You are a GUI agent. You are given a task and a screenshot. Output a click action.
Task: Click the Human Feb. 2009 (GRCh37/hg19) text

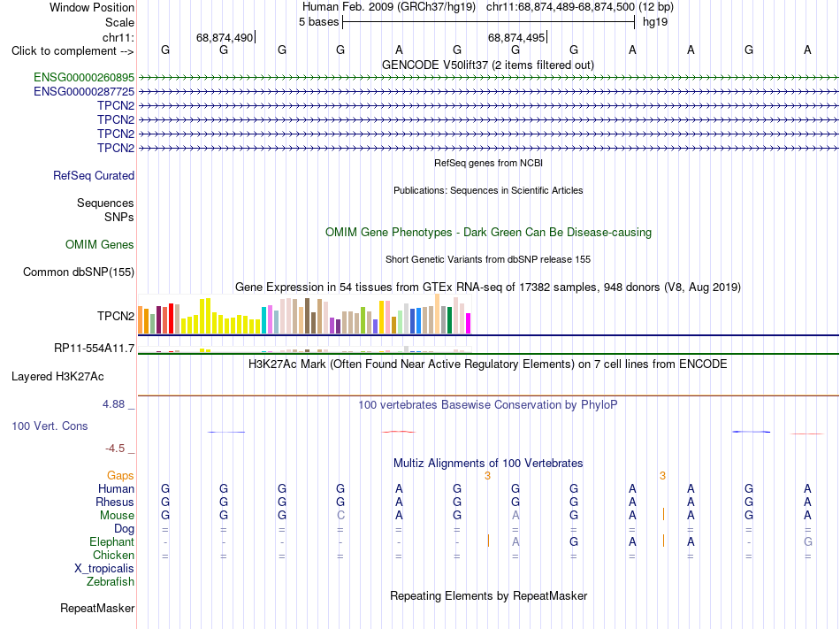click(x=389, y=7)
